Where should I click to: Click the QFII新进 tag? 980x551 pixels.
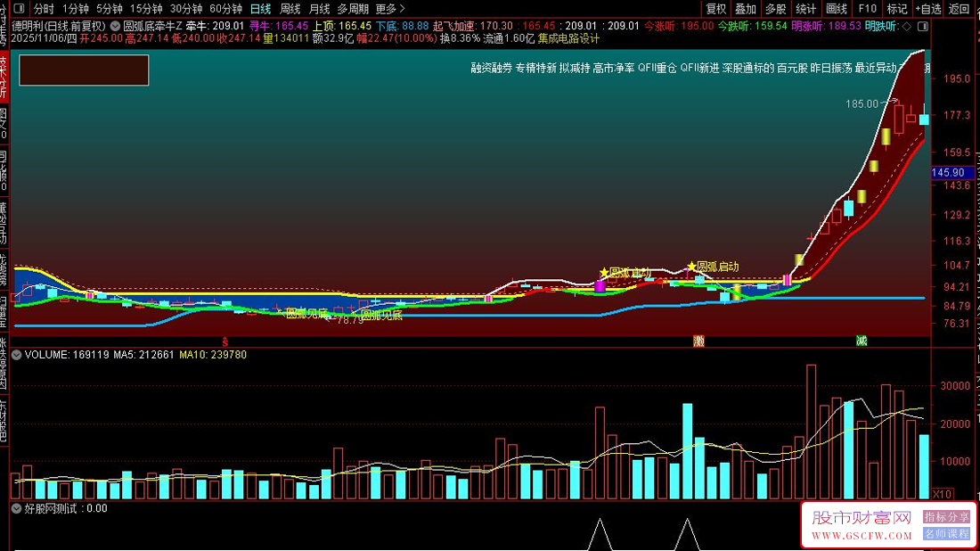click(x=699, y=68)
